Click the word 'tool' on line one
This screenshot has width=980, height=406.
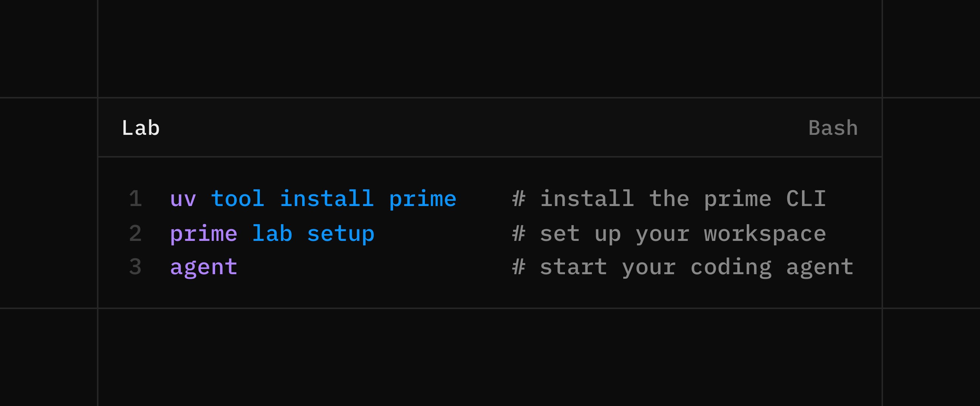tap(238, 198)
